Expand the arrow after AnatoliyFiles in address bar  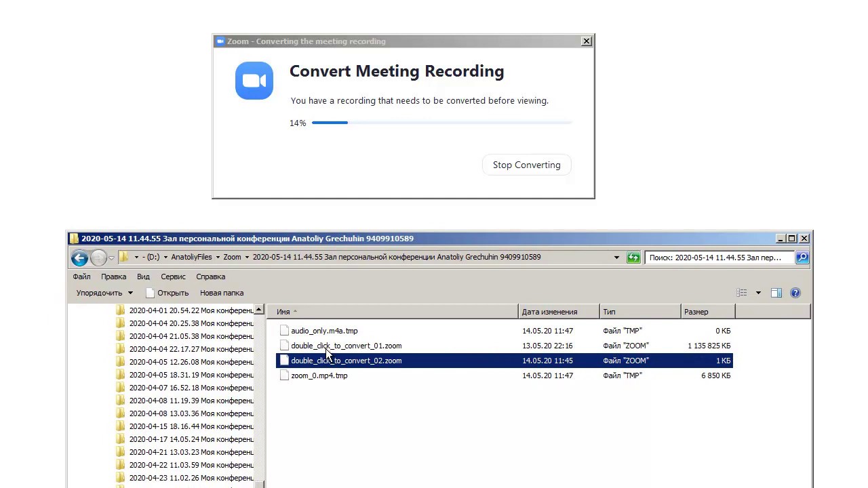[x=218, y=258]
